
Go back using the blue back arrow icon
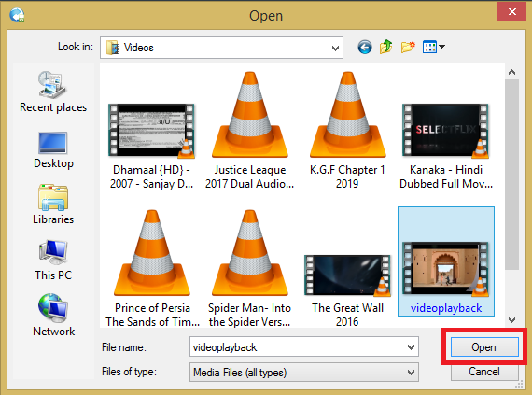(365, 48)
